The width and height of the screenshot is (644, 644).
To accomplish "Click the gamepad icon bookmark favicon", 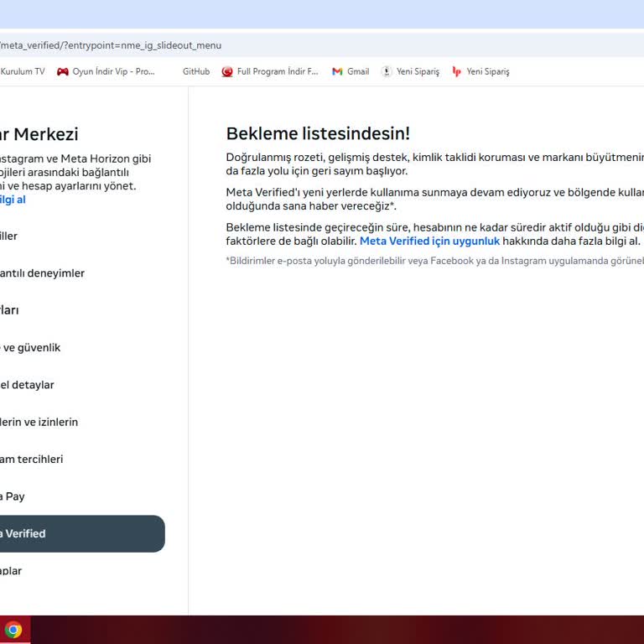I will click(x=63, y=71).
